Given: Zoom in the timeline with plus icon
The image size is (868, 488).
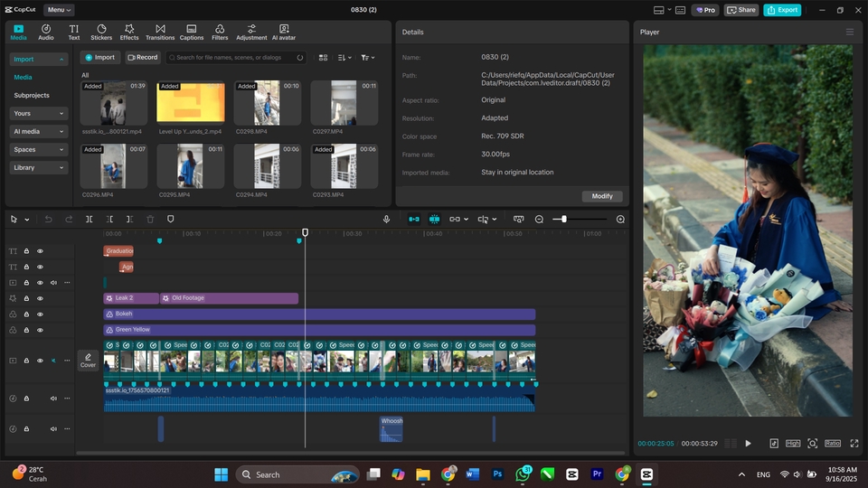Looking at the screenshot, I should (620, 220).
